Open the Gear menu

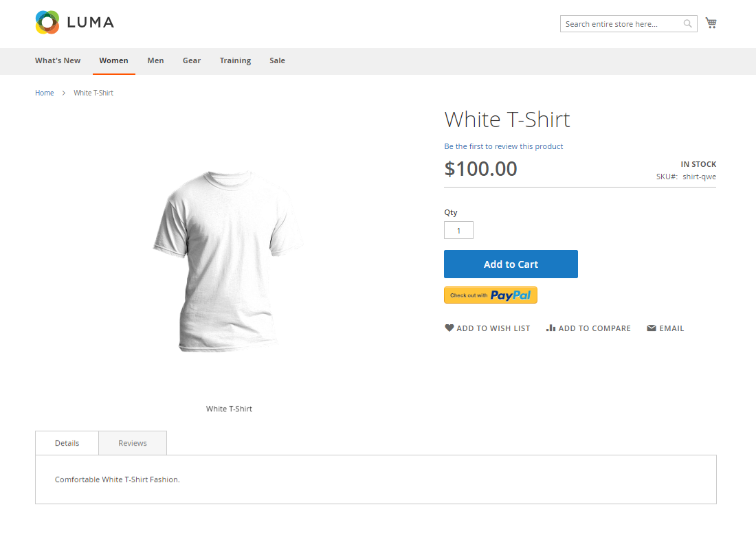(192, 60)
